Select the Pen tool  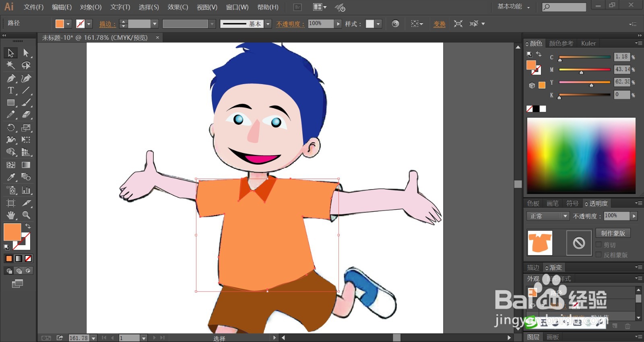pyautogui.click(x=11, y=78)
